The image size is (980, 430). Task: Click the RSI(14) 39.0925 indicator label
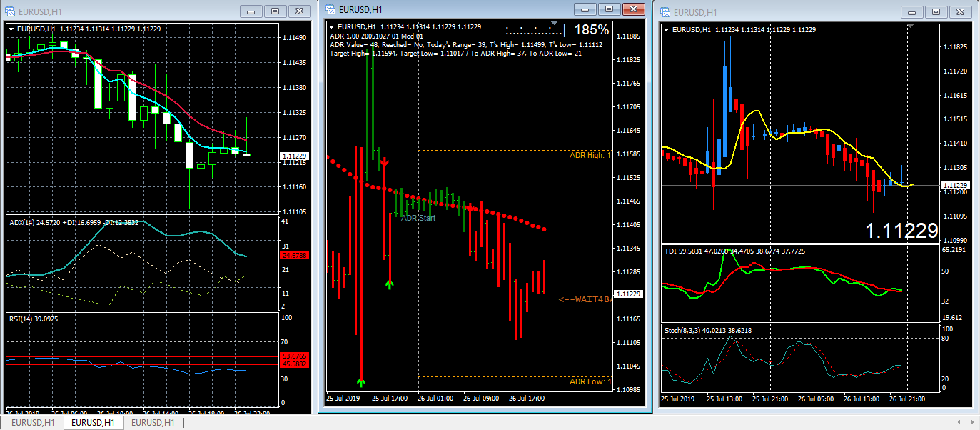click(34, 319)
